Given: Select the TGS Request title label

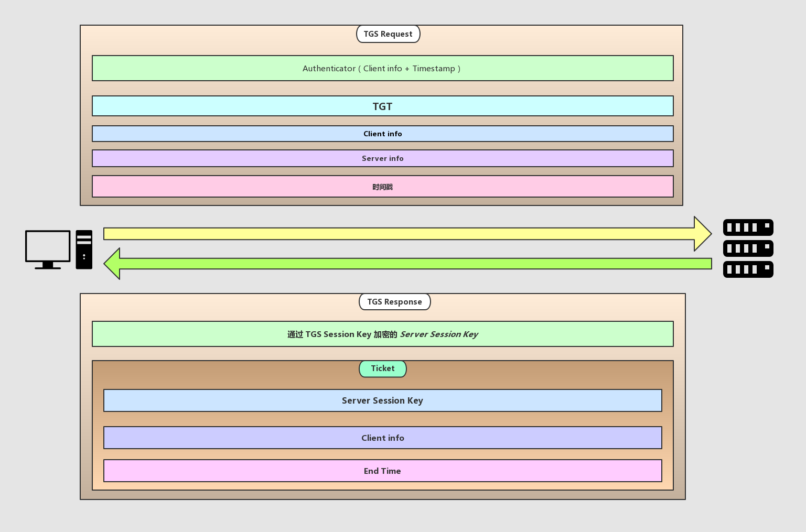Looking at the screenshot, I should [388, 34].
